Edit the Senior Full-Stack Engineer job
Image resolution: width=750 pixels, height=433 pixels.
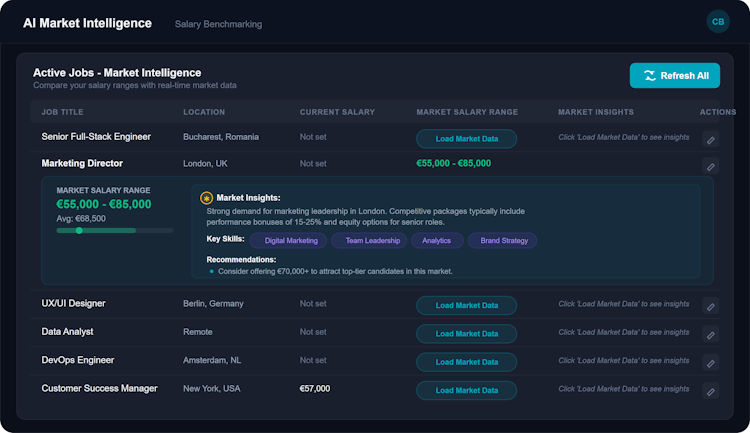point(710,140)
